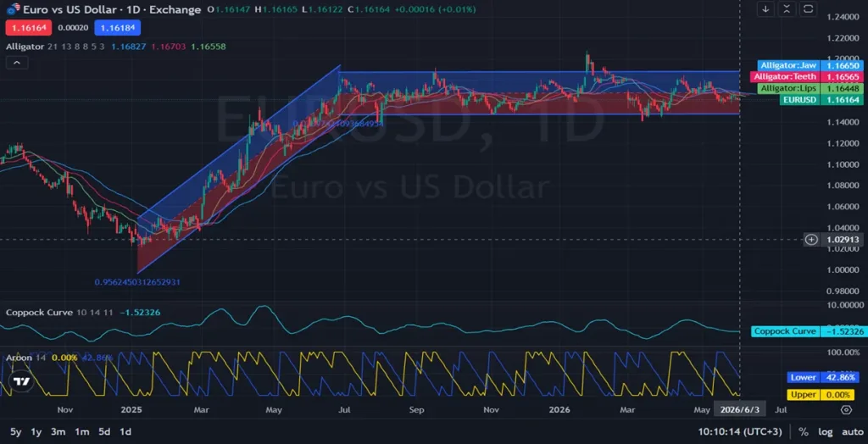This screenshot has width=868, height=444.
Task: Click the EURUSD price scale label
Action: pos(822,100)
